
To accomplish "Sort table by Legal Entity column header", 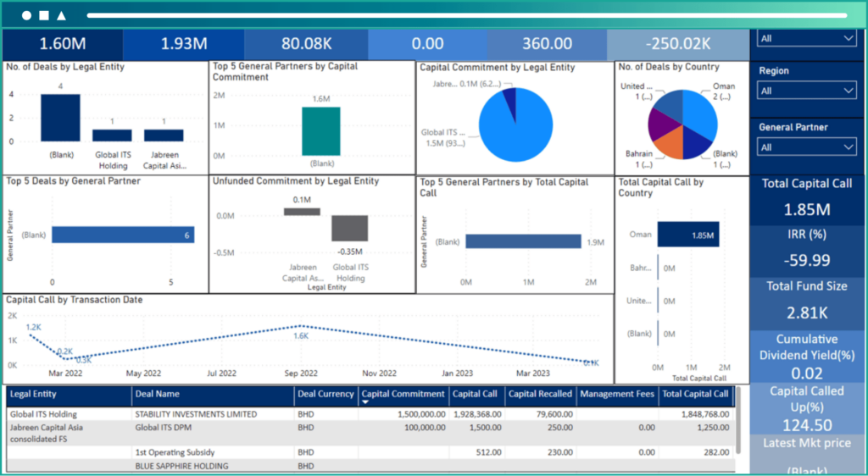I will (32, 394).
